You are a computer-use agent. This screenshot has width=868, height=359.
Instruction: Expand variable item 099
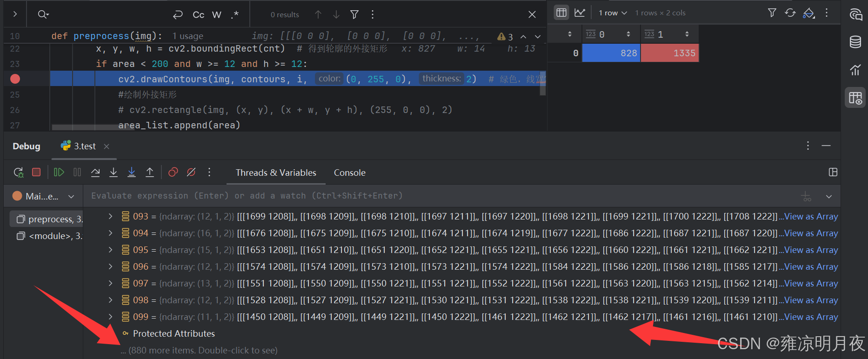tap(110, 317)
